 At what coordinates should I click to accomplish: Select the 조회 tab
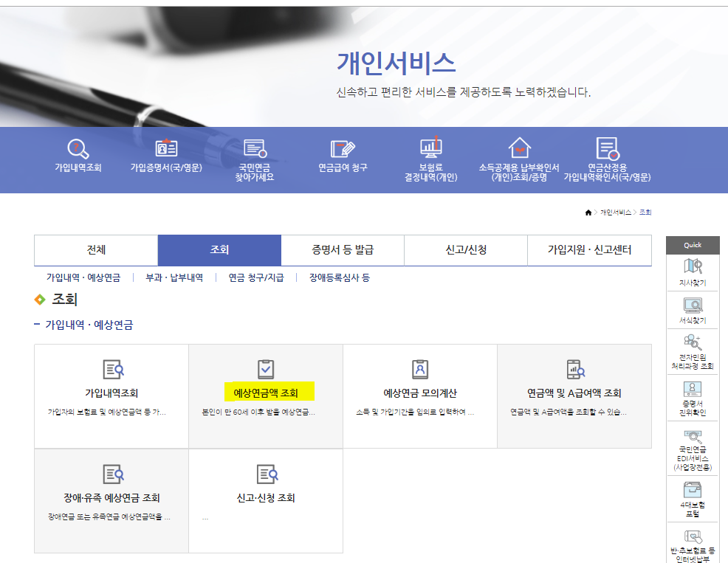219,250
